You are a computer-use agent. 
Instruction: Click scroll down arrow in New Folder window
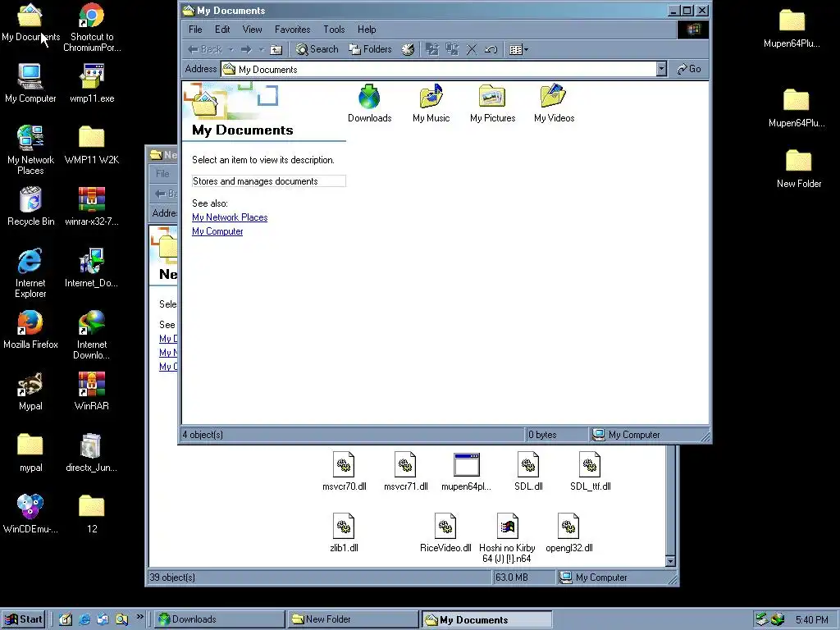click(x=669, y=561)
